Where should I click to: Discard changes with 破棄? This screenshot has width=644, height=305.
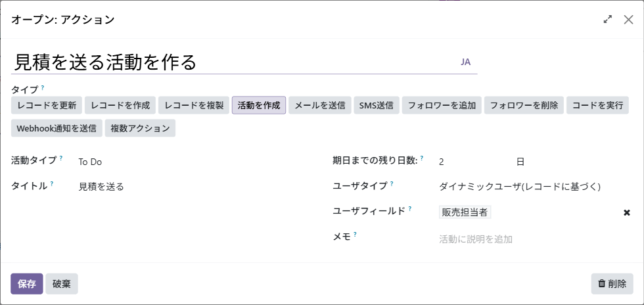tap(62, 284)
